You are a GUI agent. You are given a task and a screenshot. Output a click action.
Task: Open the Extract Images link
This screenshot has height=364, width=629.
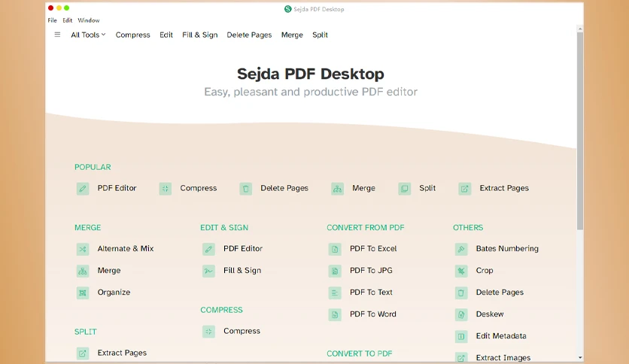point(503,357)
